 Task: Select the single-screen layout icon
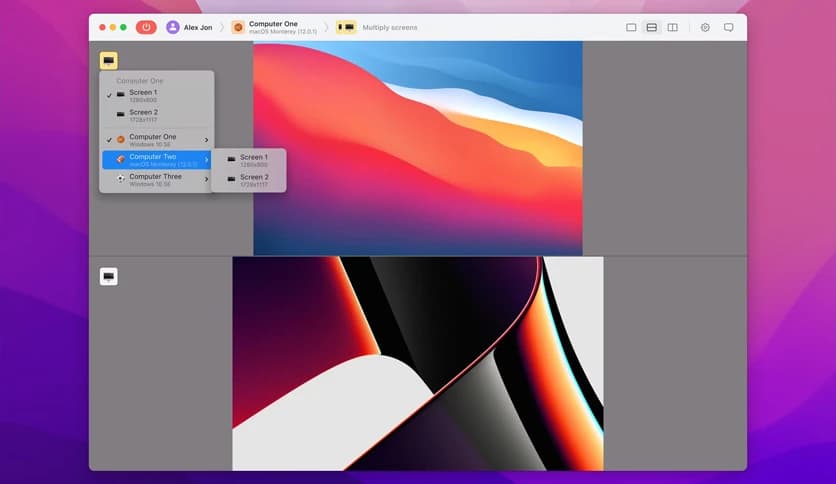tap(631, 27)
